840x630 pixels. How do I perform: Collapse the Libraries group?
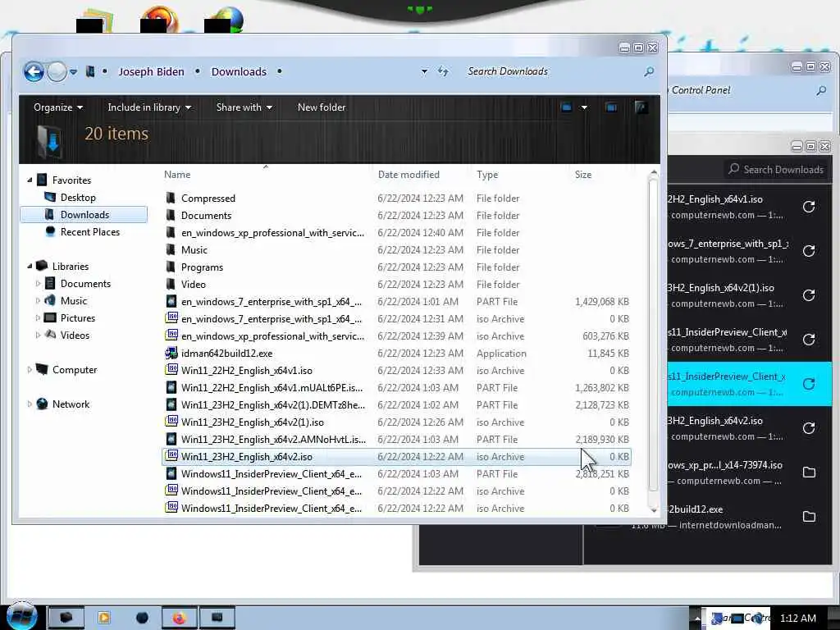pos(30,267)
